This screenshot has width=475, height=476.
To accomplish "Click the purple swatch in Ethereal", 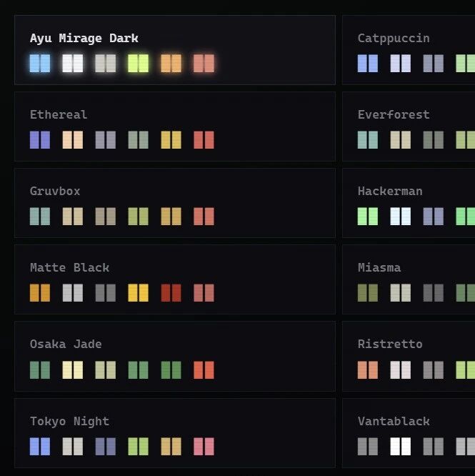I will [x=40, y=140].
